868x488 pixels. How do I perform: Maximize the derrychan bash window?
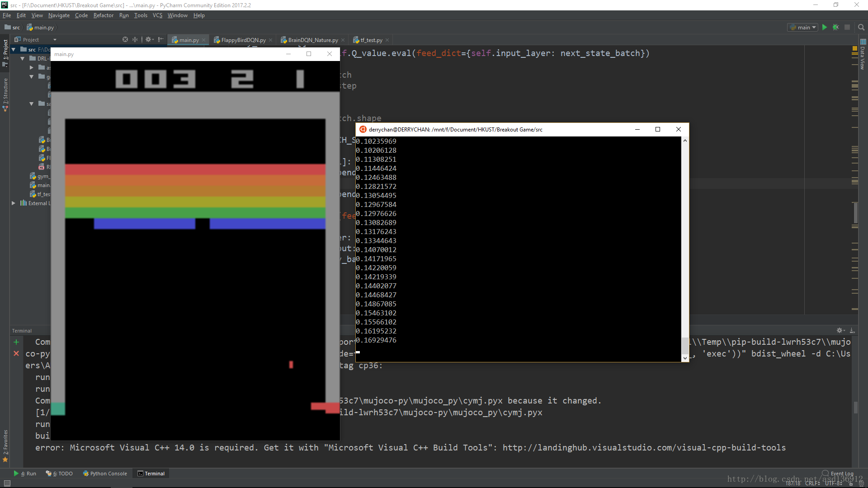coord(658,129)
